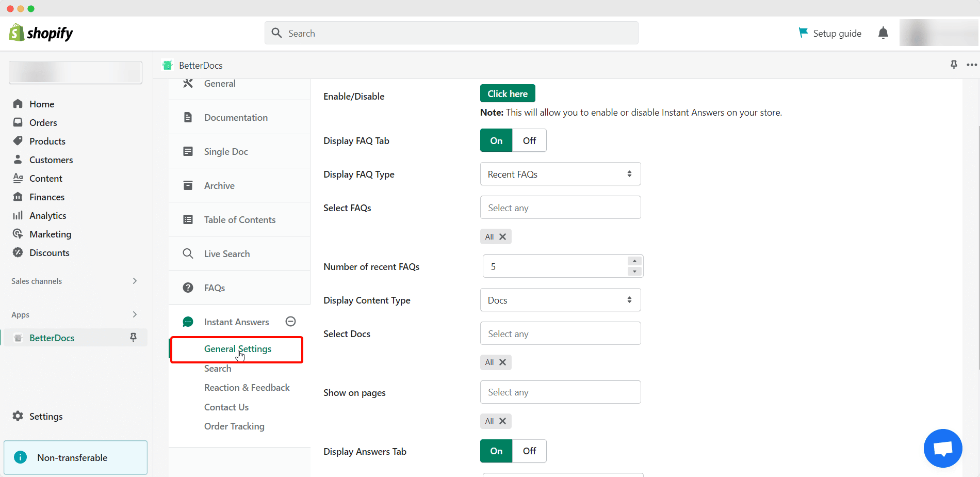Remove the All tag under Select Docs

click(x=502, y=362)
